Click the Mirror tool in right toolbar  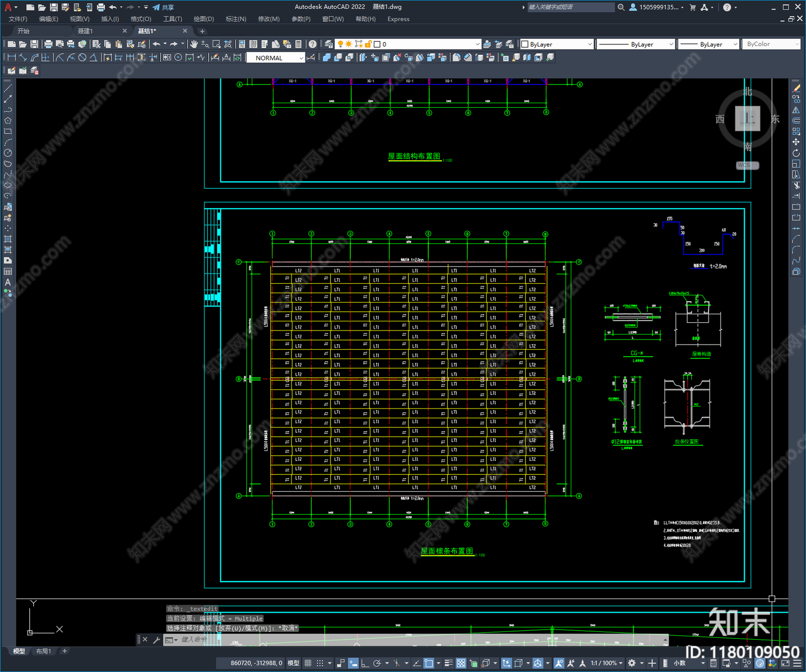click(796, 110)
